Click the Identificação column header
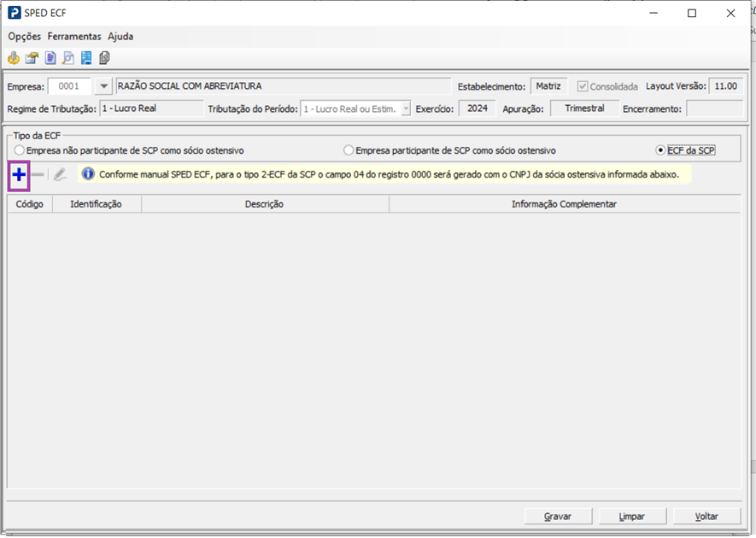 [97, 204]
